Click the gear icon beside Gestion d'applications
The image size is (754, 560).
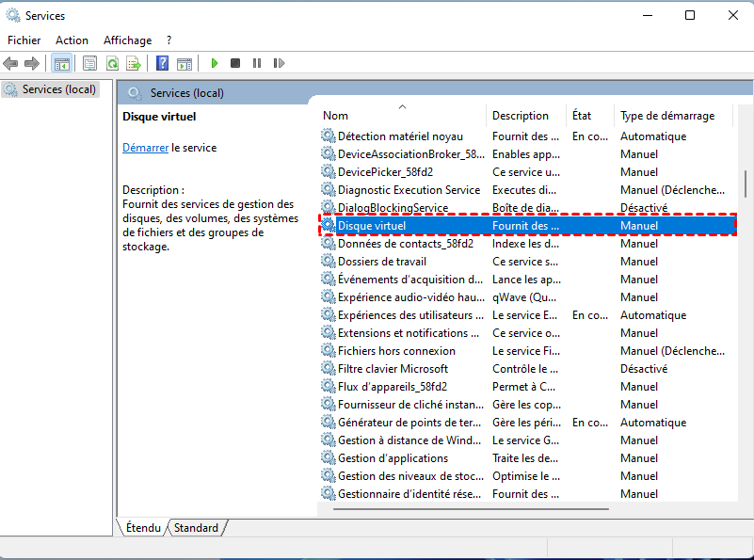[x=329, y=457]
